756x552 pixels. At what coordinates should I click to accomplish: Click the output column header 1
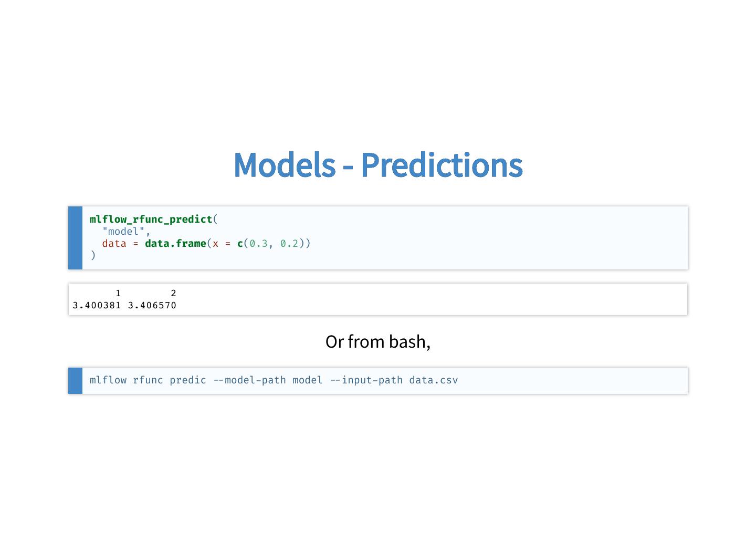click(118, 294)
